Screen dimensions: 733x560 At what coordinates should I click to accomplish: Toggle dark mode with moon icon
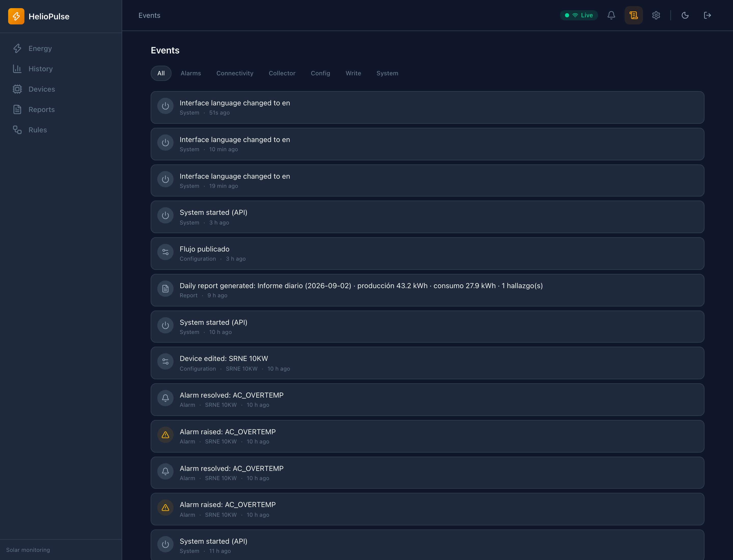685,15
